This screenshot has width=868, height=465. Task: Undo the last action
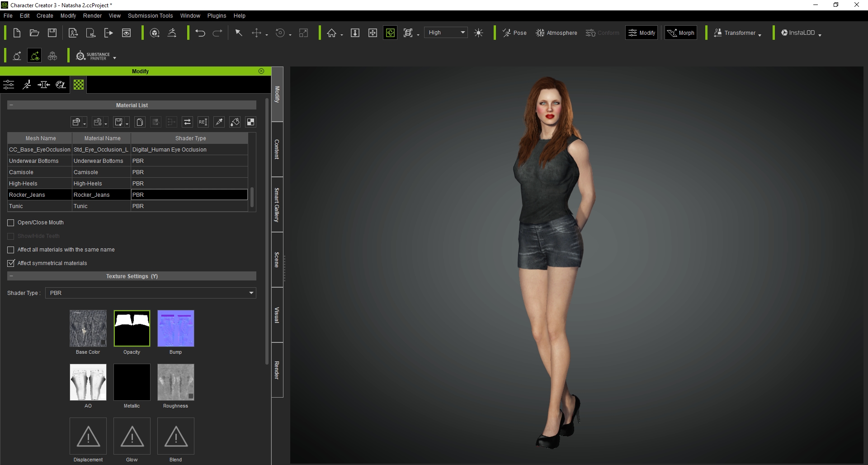click(200, 33)
